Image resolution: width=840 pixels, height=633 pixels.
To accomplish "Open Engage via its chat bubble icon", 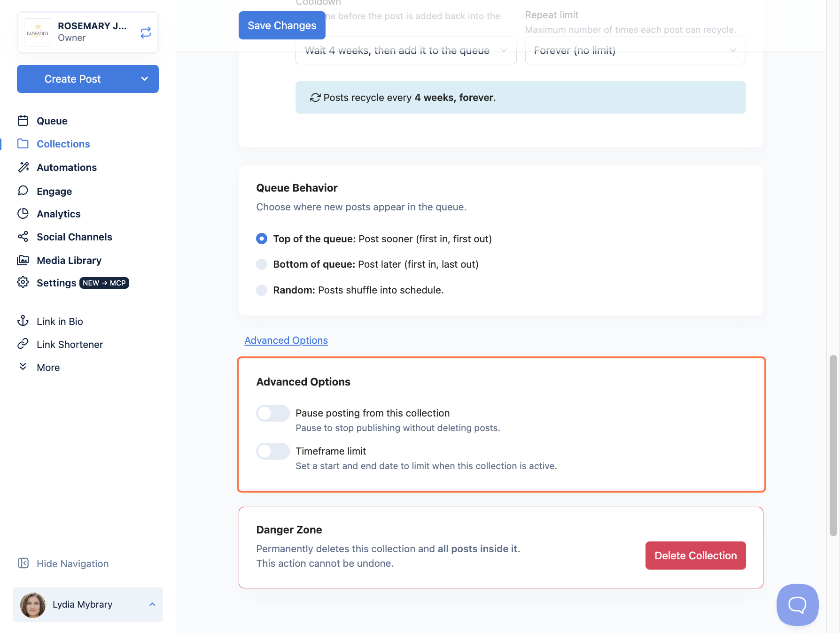I will (23, 191).
